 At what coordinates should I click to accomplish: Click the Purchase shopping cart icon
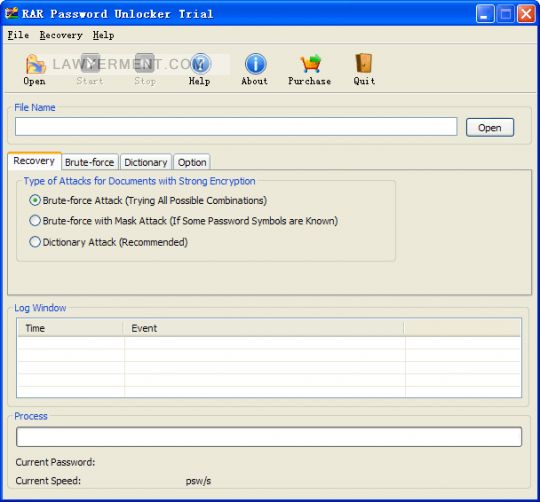click(310, 64)
